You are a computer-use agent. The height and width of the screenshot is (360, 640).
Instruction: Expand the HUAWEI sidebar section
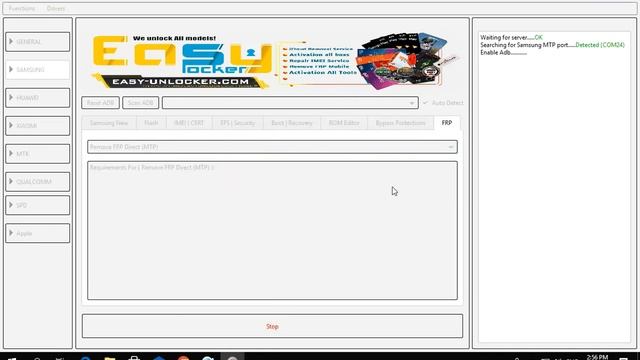38,98
